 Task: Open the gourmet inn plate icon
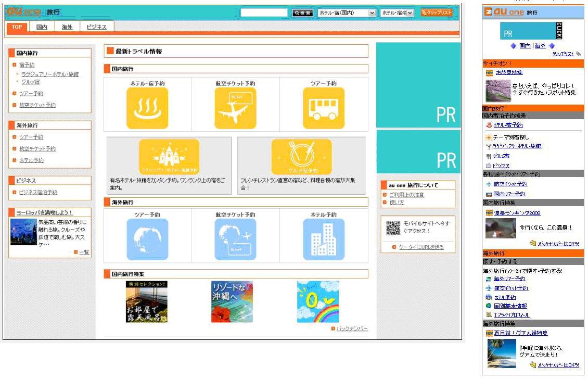(x=301, y=157)
